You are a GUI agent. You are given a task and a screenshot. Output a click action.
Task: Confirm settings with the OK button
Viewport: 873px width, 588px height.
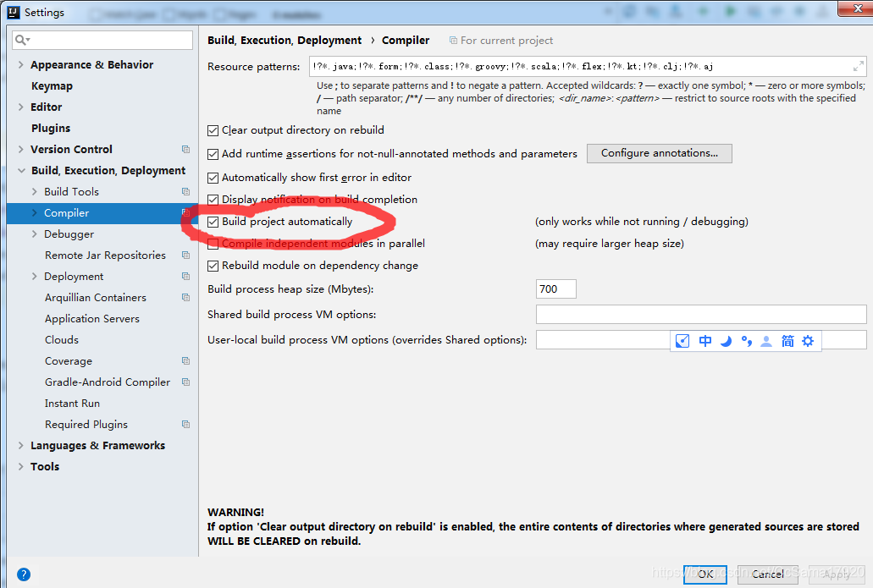pyautogui.click(x=704, y=574)
